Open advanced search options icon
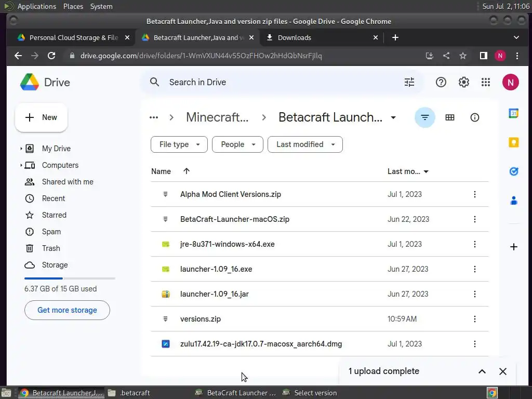The width and height of the screenshot is (532, 399). point(409,82)
